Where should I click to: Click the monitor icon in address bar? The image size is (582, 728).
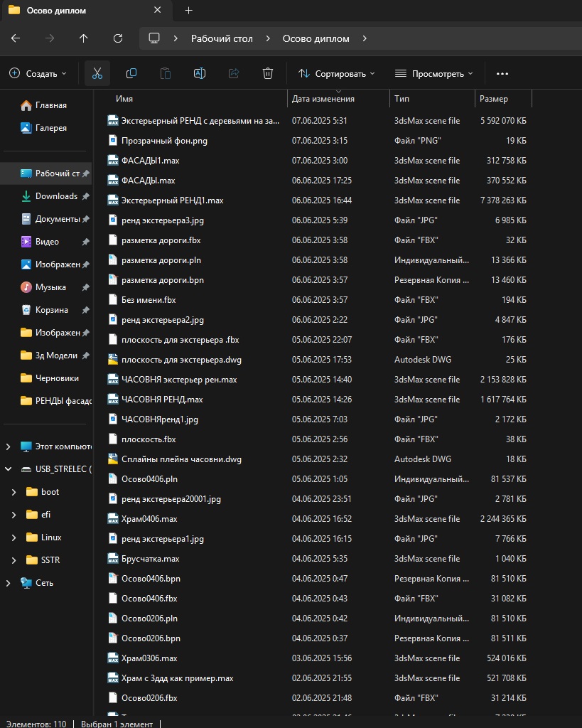(154, 38)
